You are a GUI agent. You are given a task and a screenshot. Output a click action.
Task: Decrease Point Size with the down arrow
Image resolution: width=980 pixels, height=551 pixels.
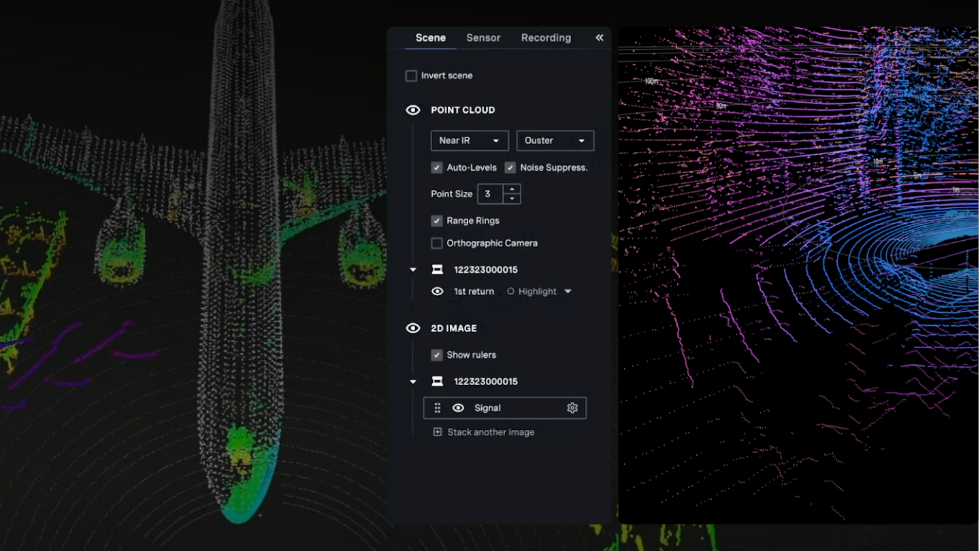click(x=512, y=199)
